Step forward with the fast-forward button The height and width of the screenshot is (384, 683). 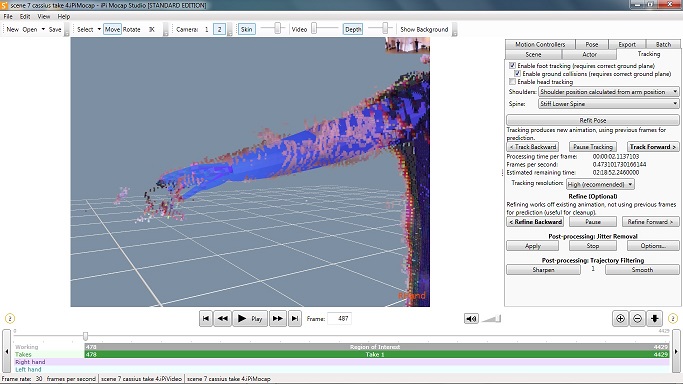click(277, 319)
